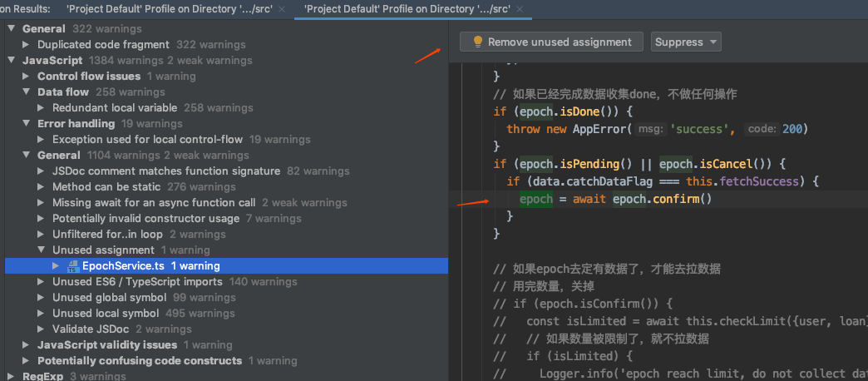Open the Suppress dropdown

pyautogui.click(x=686, y=42)
